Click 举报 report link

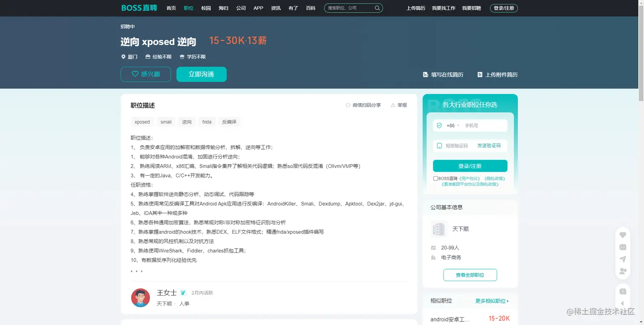[402, 105]
